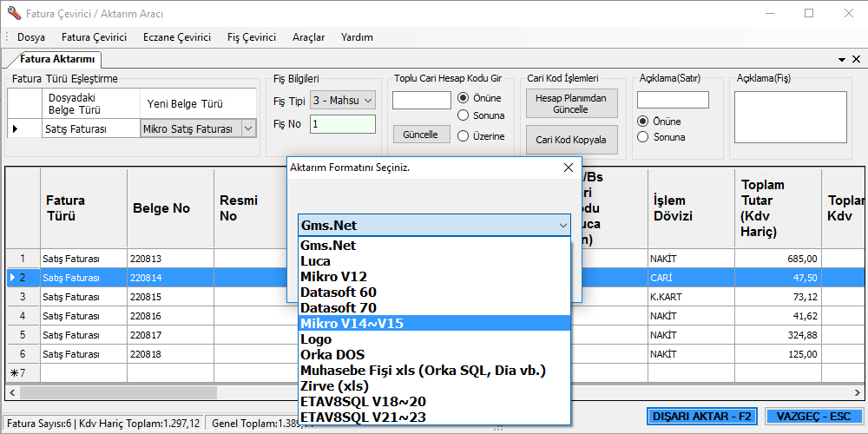Choose Logo format option
868x434 pixels.
point(434,339)
